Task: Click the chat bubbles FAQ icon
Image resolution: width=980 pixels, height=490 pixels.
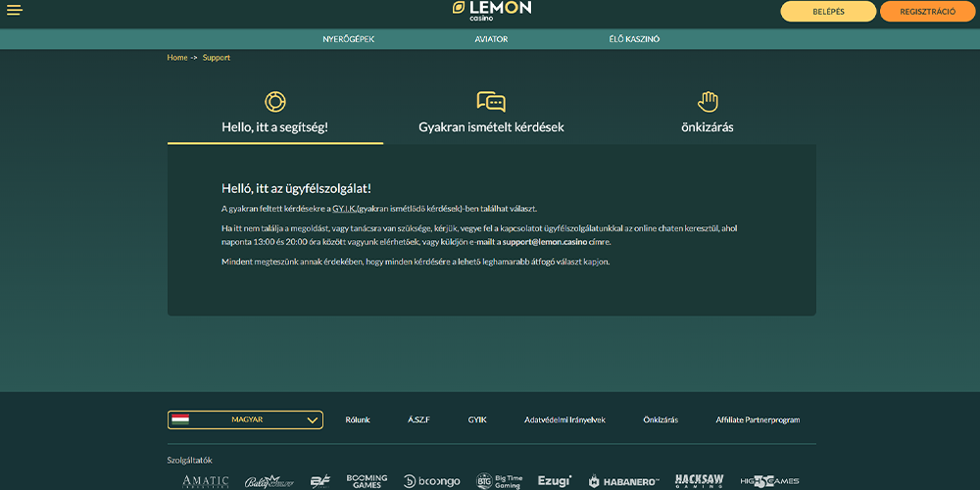Action: coord(491,102)
